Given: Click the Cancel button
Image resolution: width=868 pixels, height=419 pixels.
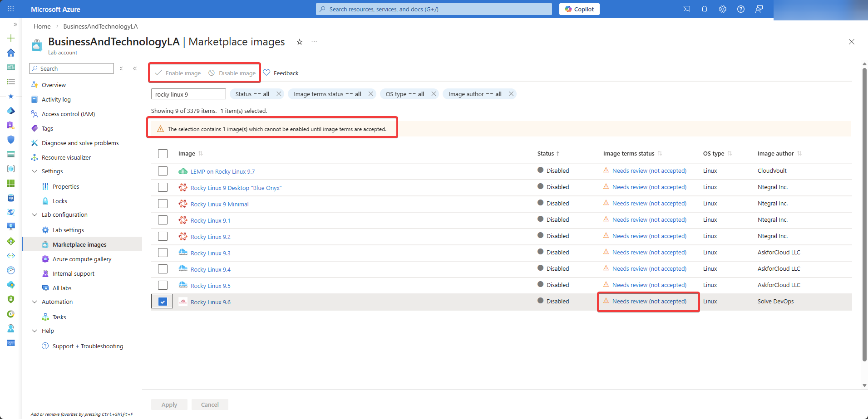Looking at the screenshot, I should [x=210, y=404].
